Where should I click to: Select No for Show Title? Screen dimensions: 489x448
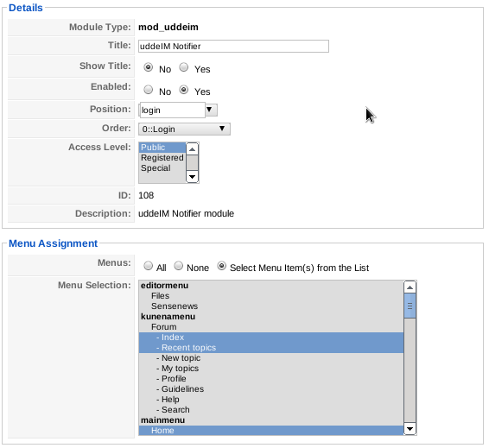point(148,67)
